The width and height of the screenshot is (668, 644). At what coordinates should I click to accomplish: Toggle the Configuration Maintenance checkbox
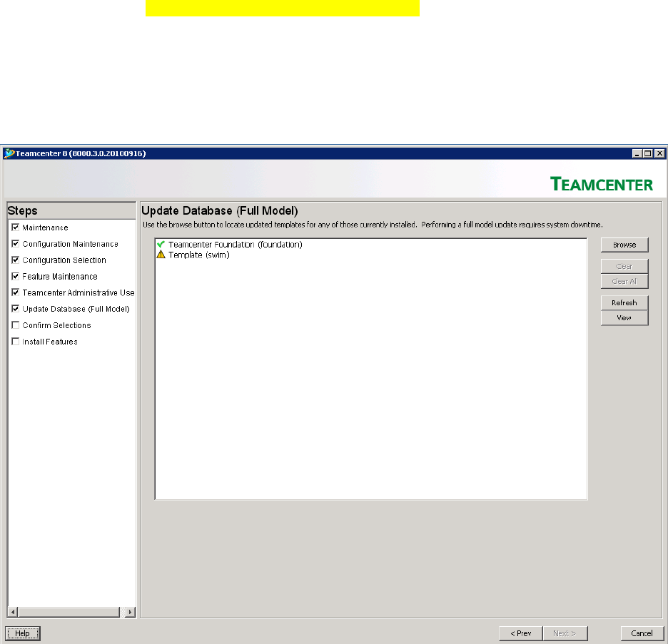tap(15, 243)
